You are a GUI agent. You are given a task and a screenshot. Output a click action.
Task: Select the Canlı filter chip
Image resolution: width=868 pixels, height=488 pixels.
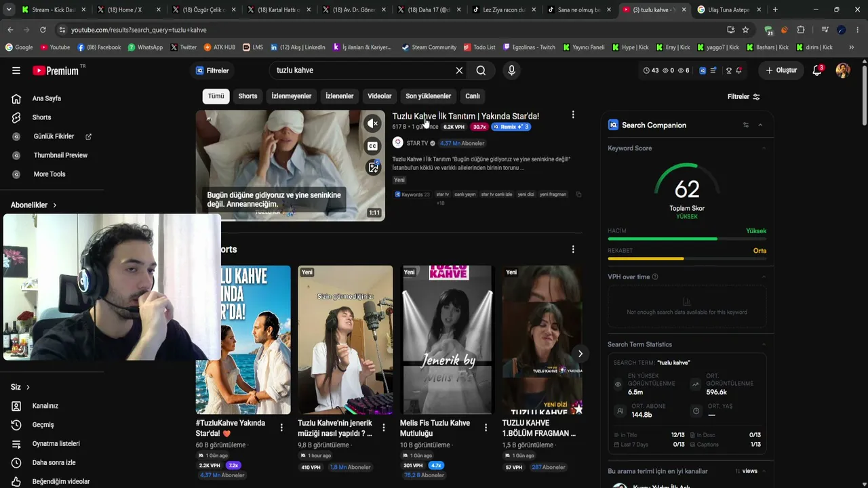[x=473, y=96]
